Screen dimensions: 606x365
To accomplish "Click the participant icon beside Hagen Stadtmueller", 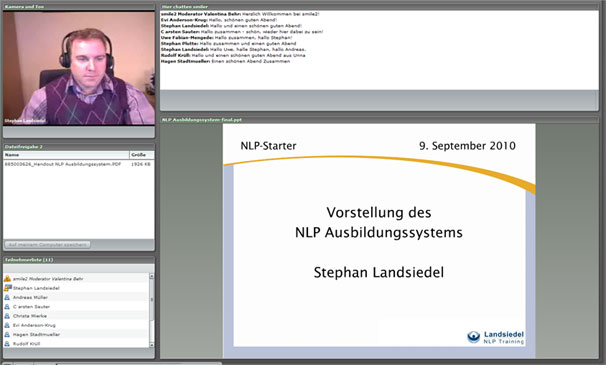I will pos(7,334).
